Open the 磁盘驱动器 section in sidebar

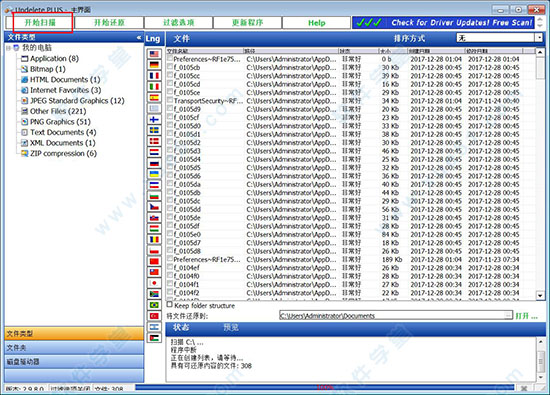[x=74, y=362]
